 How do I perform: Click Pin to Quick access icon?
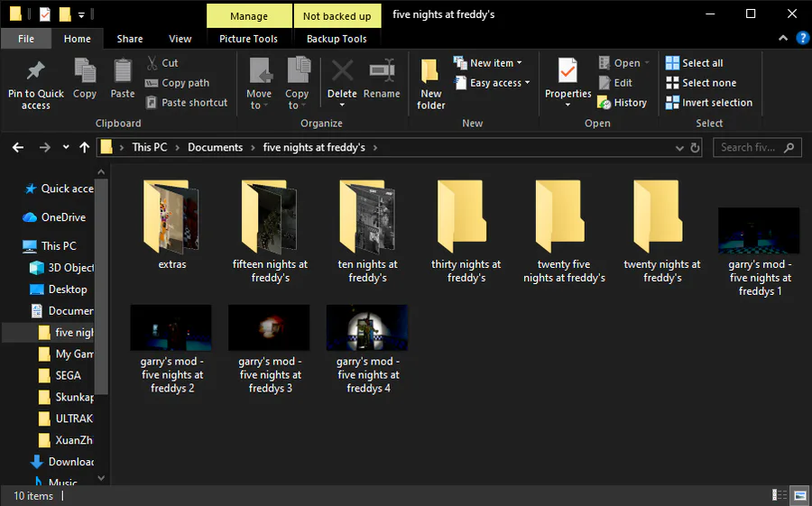[x=36, y=70]
